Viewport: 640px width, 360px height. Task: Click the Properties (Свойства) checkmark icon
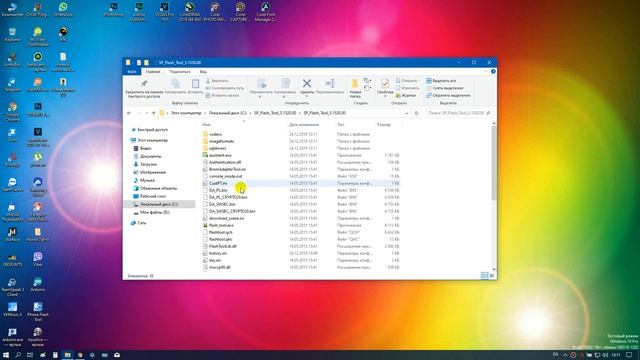pyautogui.click(x=385, y=84)
